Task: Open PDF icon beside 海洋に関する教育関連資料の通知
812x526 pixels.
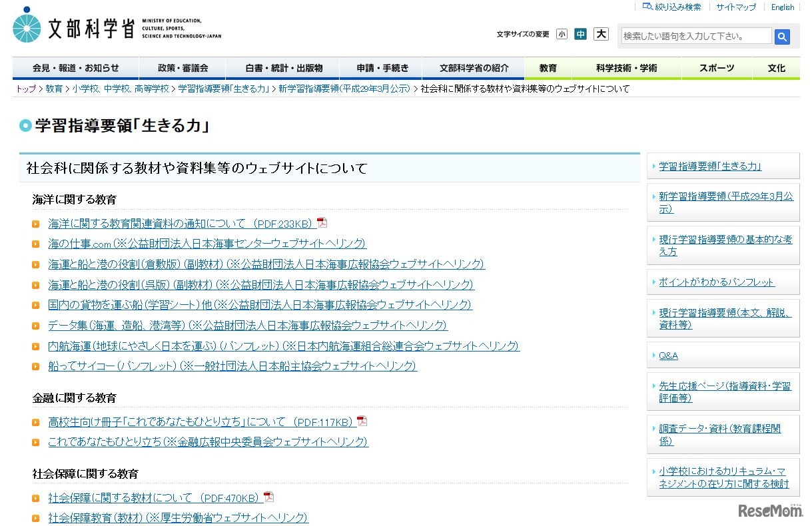Action: pyautogui.click(x=322, y=222)
